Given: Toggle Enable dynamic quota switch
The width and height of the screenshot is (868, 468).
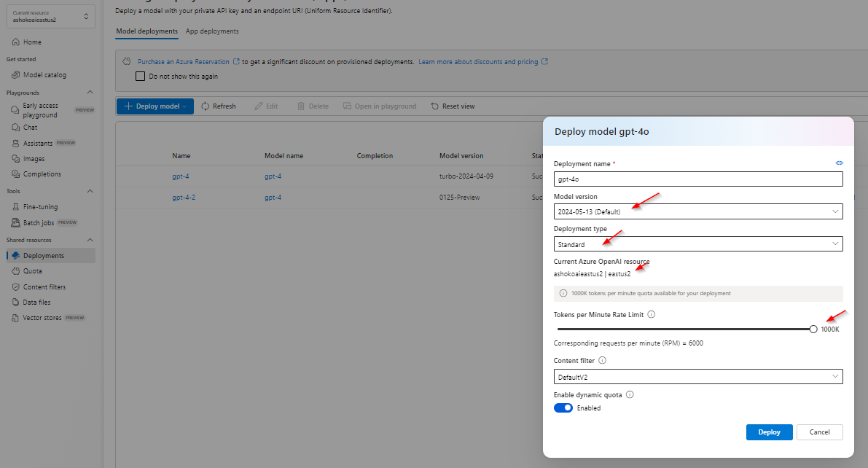Looking at the screenshot, I should [x=563, y=407].
